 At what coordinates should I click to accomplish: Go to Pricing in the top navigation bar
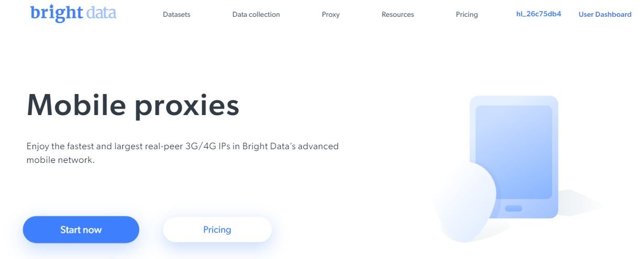tap(467, 15)
